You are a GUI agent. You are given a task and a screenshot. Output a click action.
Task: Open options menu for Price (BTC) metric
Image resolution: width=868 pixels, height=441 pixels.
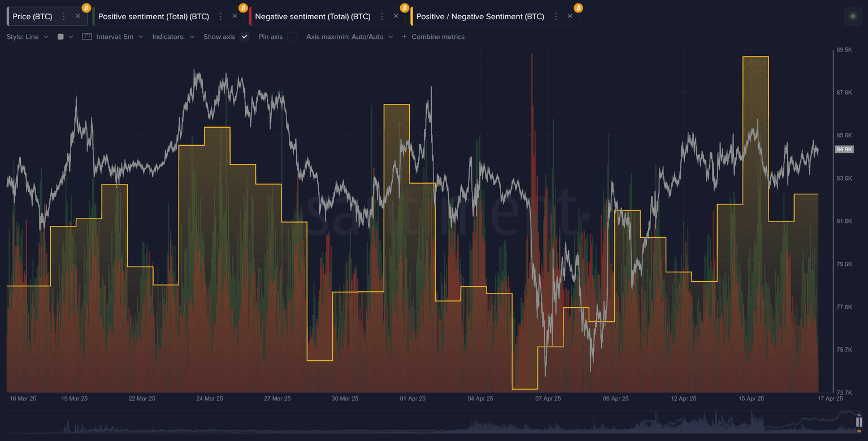[64, 16]
